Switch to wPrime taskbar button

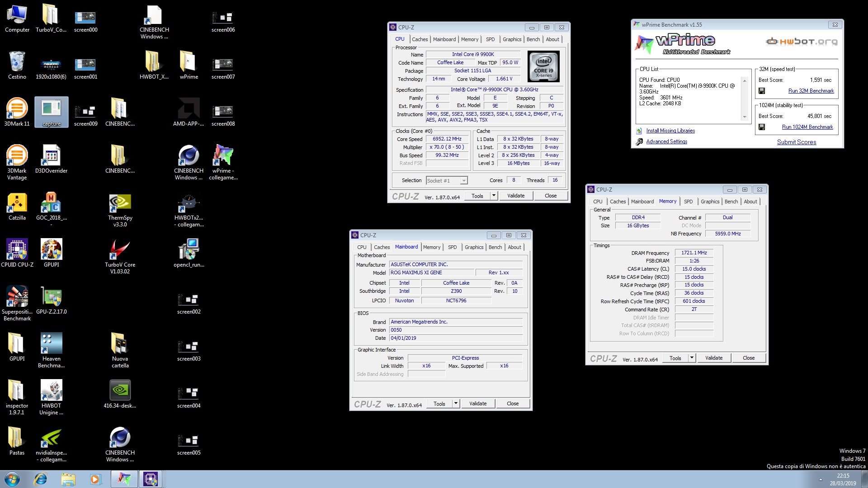[124, 479]
